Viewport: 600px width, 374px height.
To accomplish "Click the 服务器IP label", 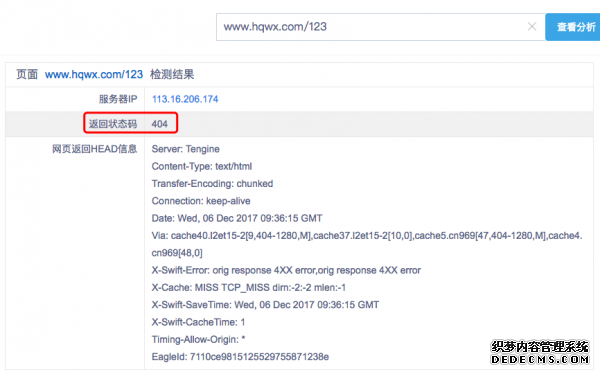I will [118, 99].
